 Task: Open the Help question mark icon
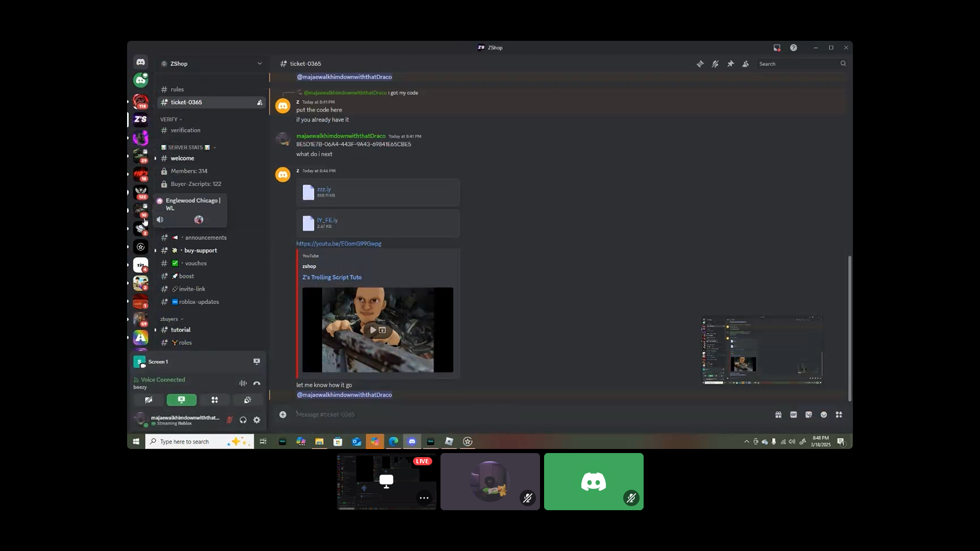[794, 47]
